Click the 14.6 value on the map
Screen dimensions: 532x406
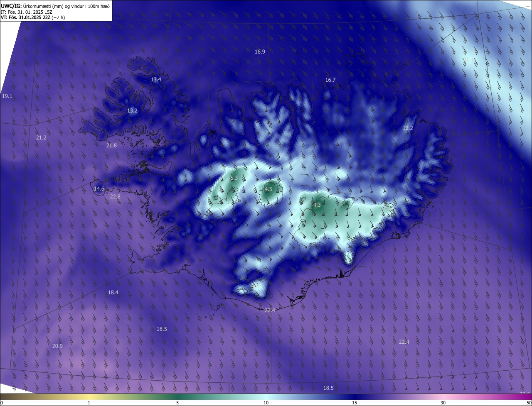(x=99, y=188)
